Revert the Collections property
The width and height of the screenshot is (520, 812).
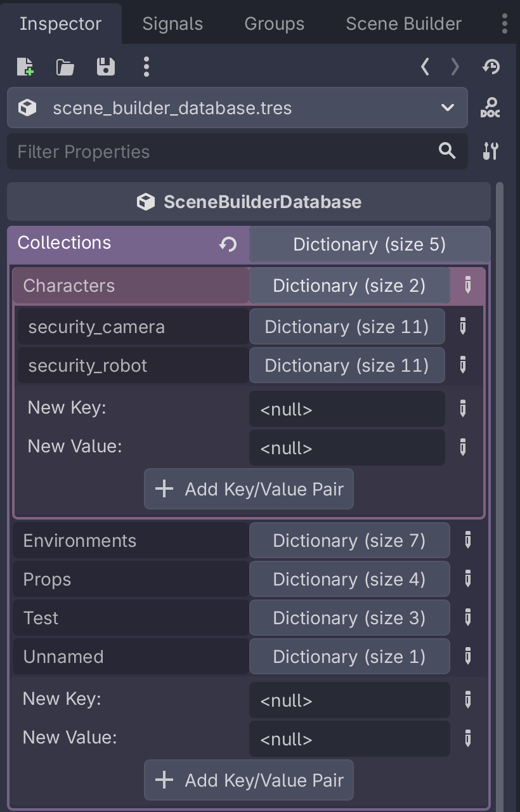click(228, 243)
